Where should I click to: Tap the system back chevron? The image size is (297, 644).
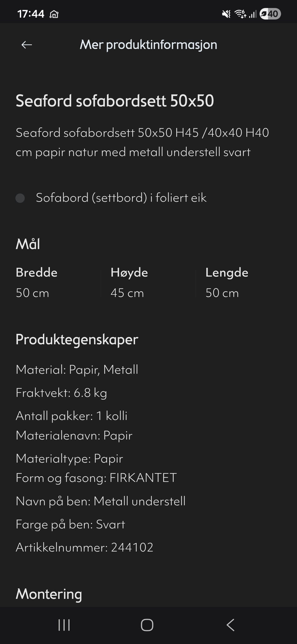tap(230, 625)
